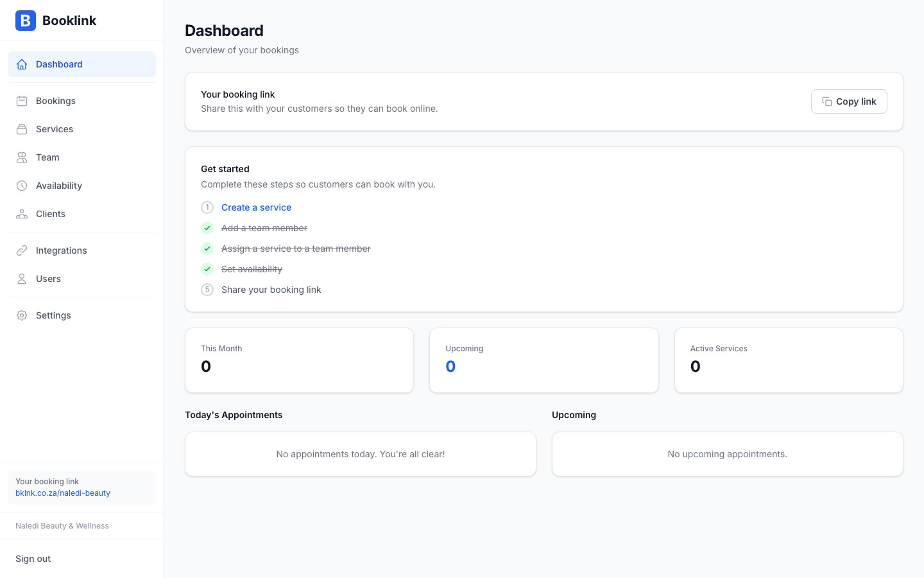Click the Integrations link icon
This screenshot has width=924, height=578.
pyautogui.click(x=22, y=250)
